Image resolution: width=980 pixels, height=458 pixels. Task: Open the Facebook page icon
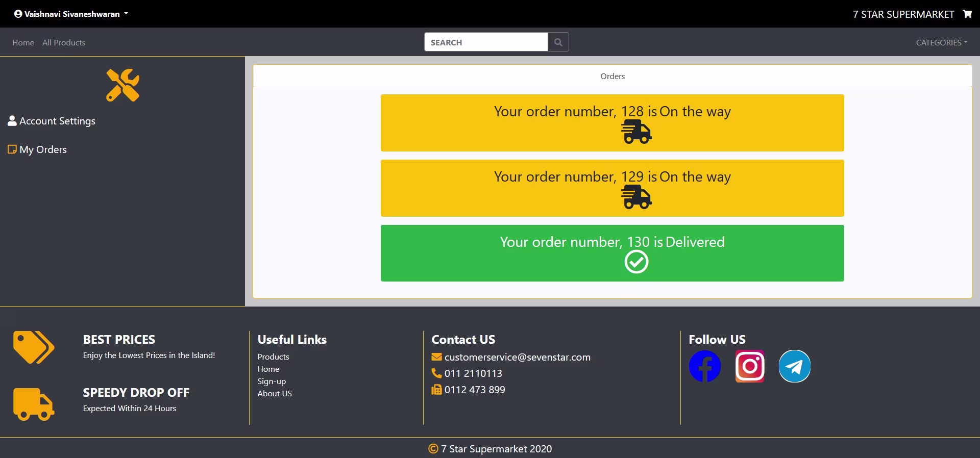(704, 366)
